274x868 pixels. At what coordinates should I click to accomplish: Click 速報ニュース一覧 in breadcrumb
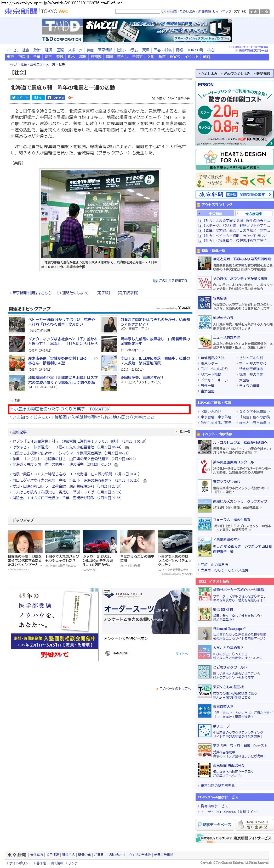(x=43, y=64)
